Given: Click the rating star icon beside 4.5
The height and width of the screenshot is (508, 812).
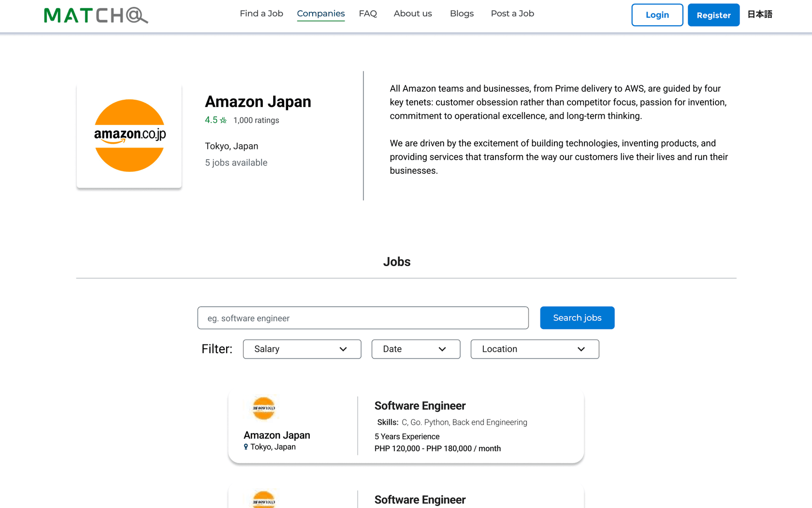Looking at the screenshot, I should point(223,120).
